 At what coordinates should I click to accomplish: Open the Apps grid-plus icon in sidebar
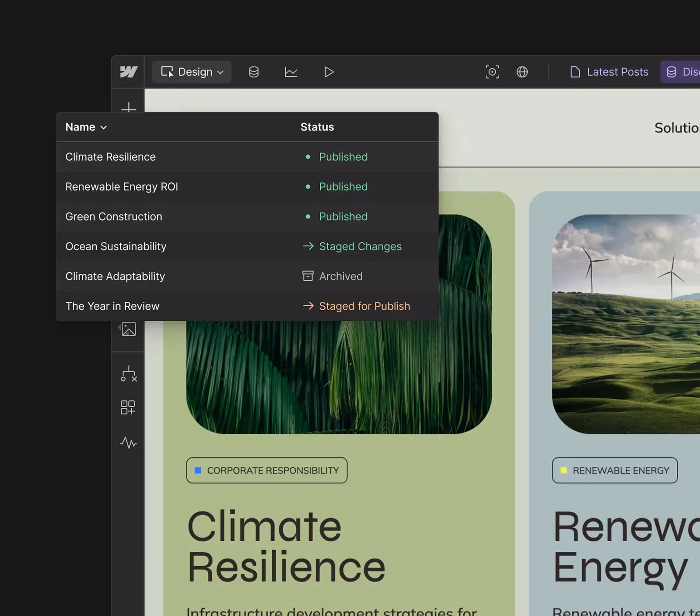pyautogui.click(x=128, y=407)
